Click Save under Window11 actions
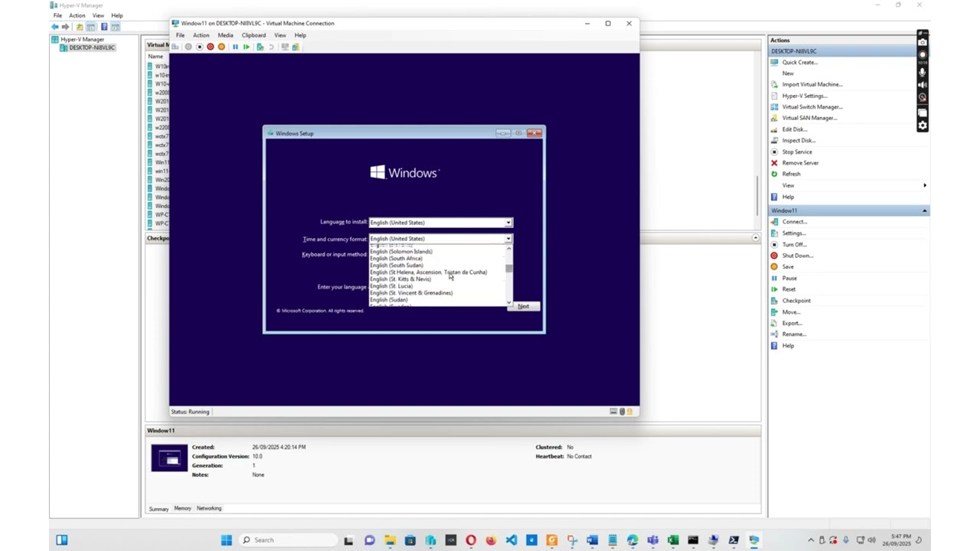980x551 pixels. (788, 267)
